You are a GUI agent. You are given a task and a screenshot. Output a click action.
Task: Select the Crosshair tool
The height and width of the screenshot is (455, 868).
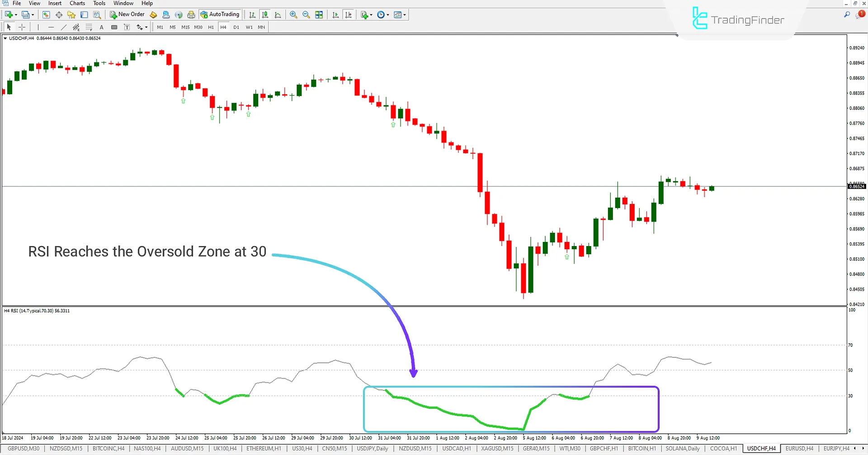22,27
